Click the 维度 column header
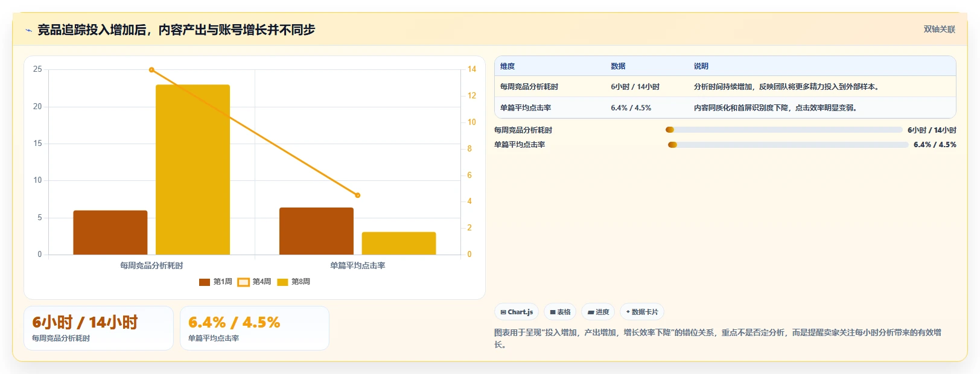Screen dimensions: 980x374 click(507, 66)
